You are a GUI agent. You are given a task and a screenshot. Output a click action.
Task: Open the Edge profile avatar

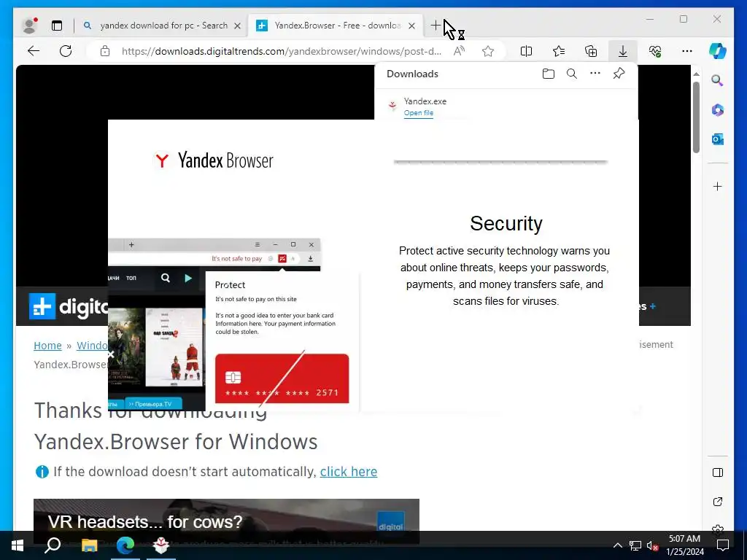[x=29, y=26]
